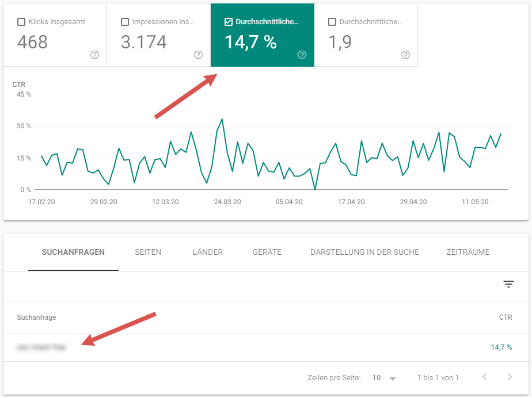Switch to the Geräte tab
The width and height of the screenshot is (532, 398).
(267, 252)
